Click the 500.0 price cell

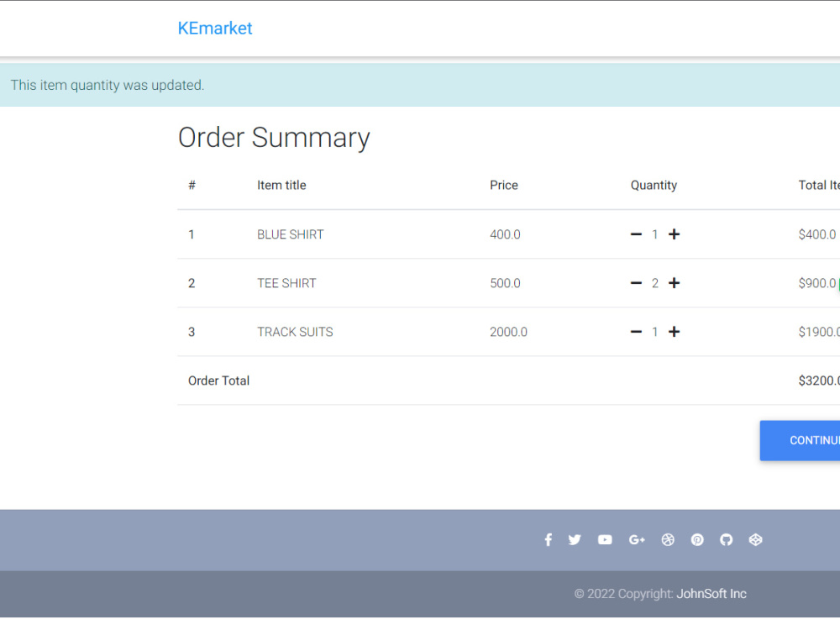coord(505,283)
